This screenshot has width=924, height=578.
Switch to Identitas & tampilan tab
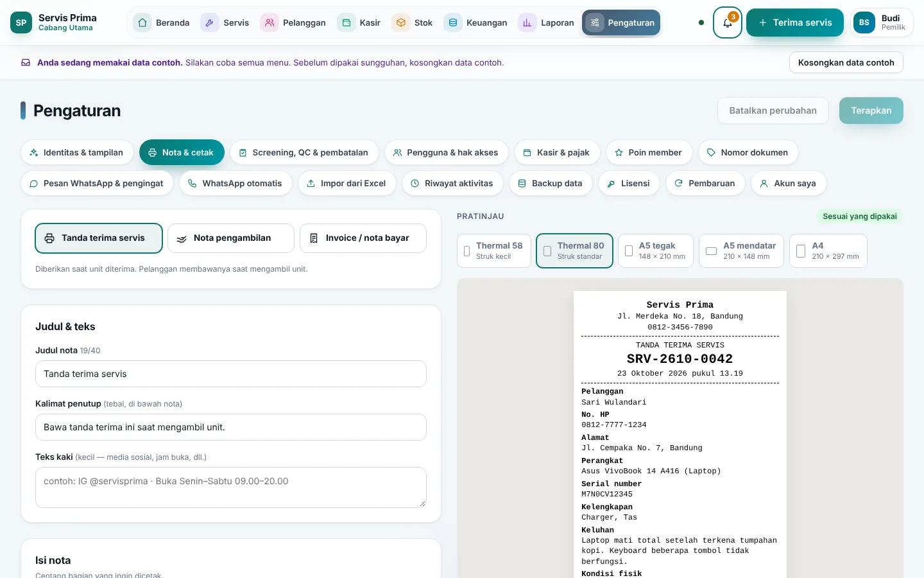(x=77, y=152)
